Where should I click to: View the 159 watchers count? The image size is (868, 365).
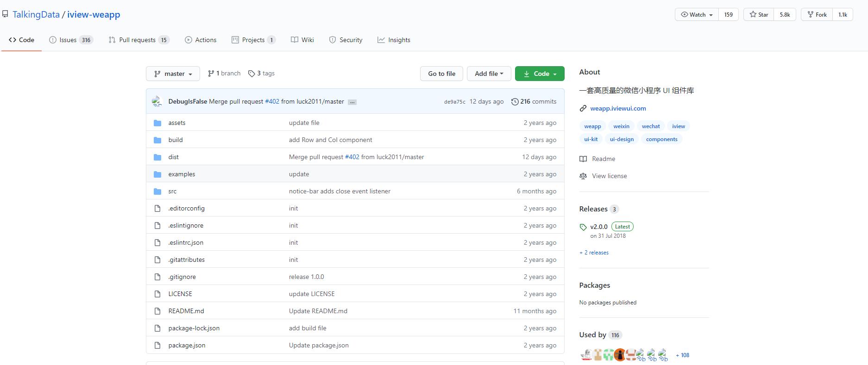pos(729,14)
